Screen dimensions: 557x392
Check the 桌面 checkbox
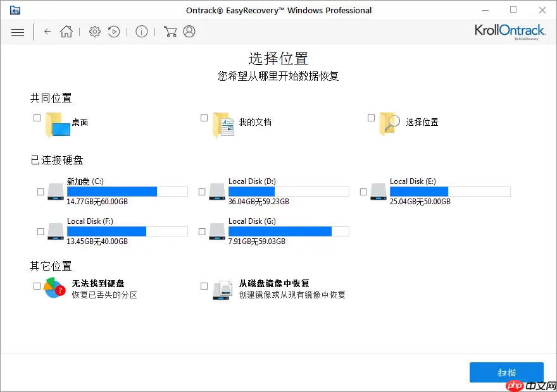[37, 118]
